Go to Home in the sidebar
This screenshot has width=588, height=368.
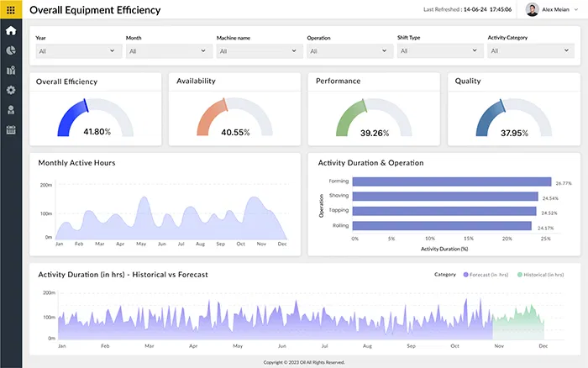[11, 31]
